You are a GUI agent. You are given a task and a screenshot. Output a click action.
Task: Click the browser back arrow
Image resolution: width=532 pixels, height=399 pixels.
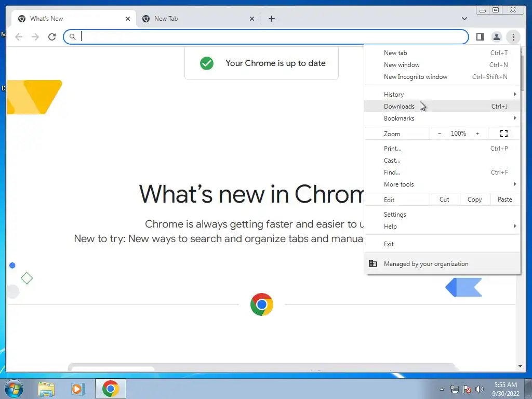19,37
